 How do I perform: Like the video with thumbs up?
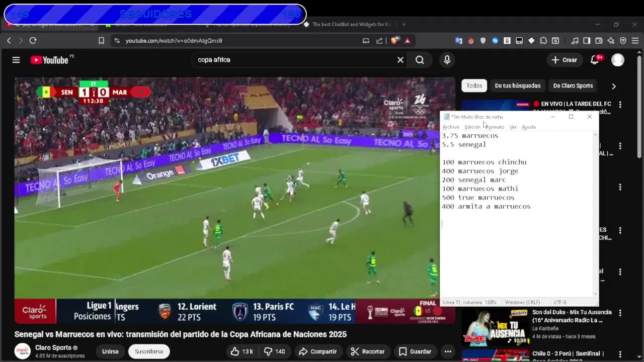click(x=242, y=351)
